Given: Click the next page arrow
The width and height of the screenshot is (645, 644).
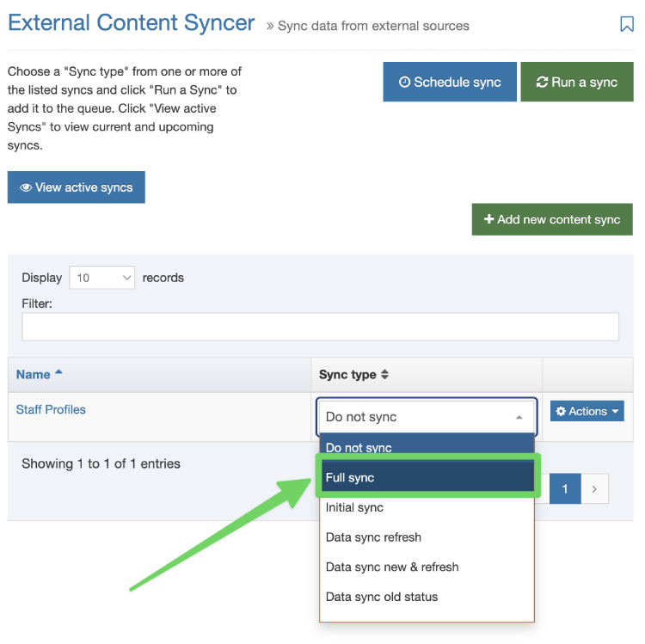Looking at the screenshot, I should (x=594, y=489).
